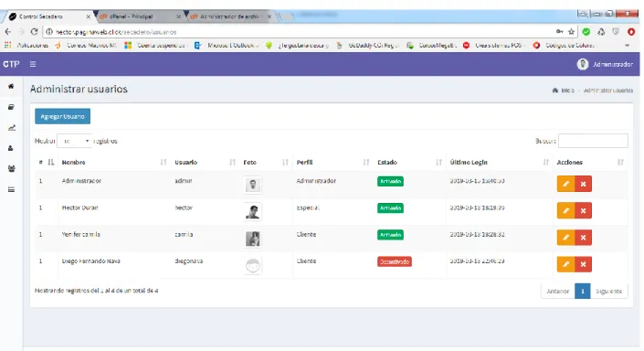The width and height of the screenshot is (644, 351).
Task: Switch to Administrador de archivos tab
Action: click(230, 16)
